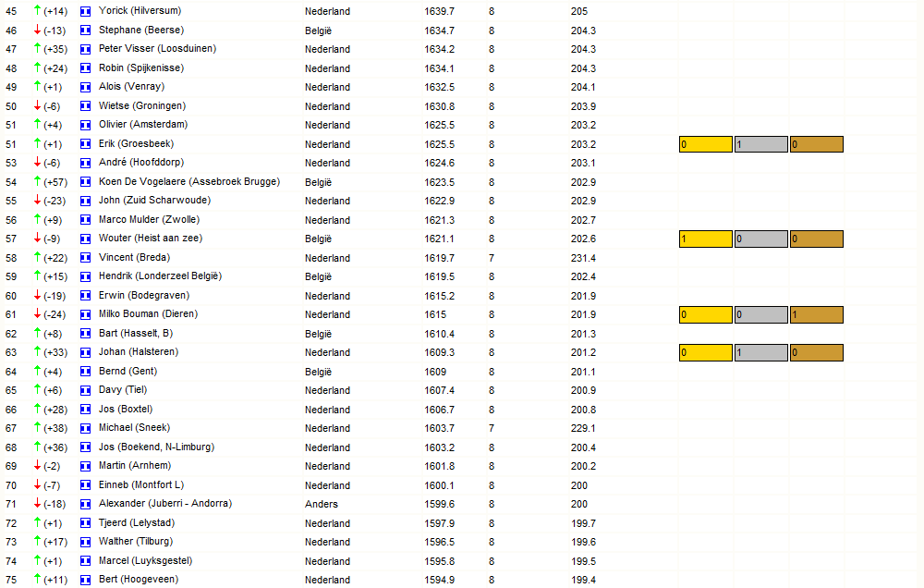The width and height of the screenshot is (924, 588).
Task: Open the Jos (Boekend, N-Limburg) entry
Action: point(157,447)
